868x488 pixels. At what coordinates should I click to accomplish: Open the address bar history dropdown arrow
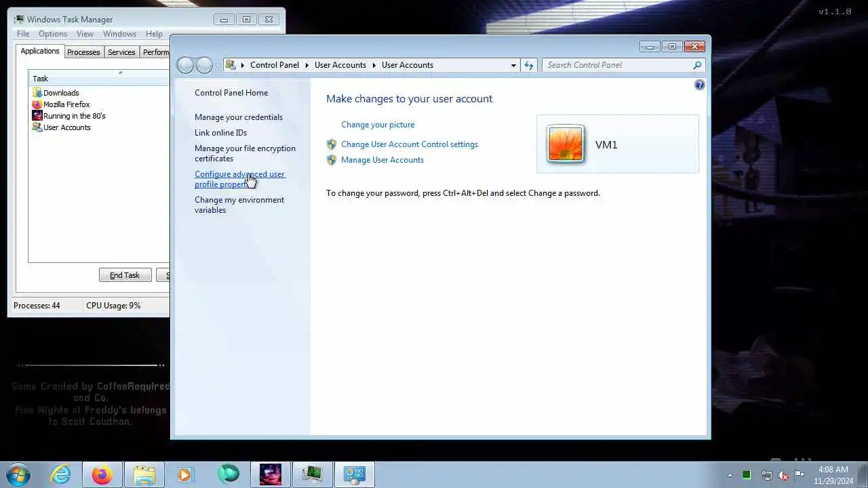tap(513, 65)
